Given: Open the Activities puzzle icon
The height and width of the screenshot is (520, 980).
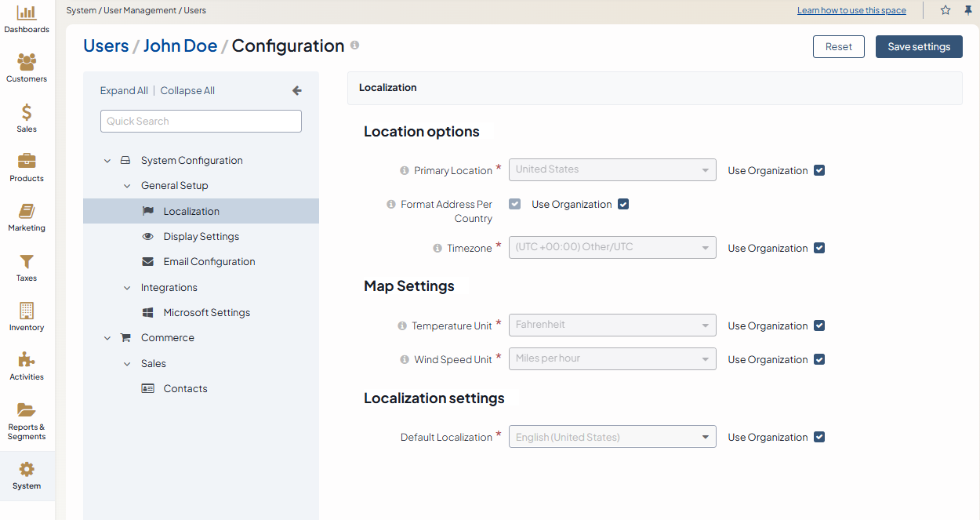Looking at the screenshot, I should pyautogui.click(x=27, y=361).
